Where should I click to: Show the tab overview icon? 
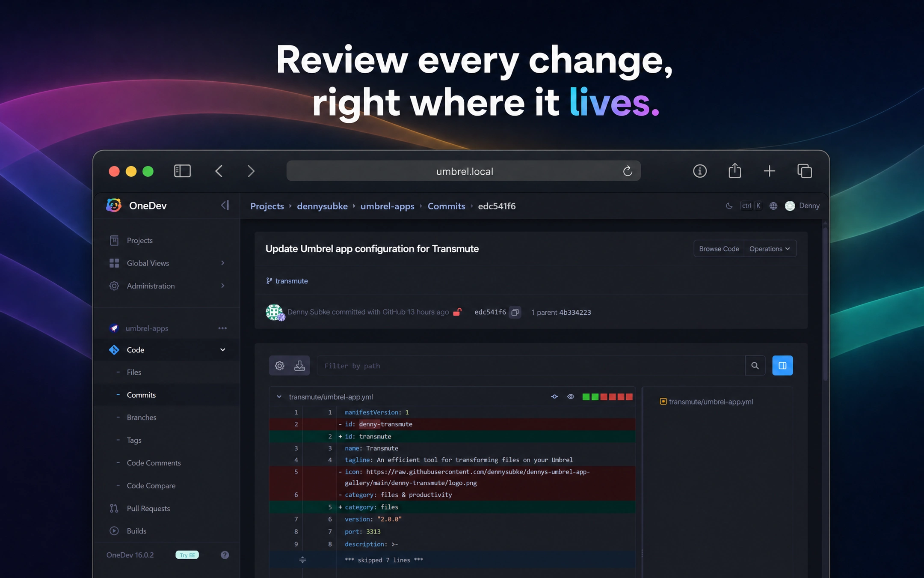(805, 171)
